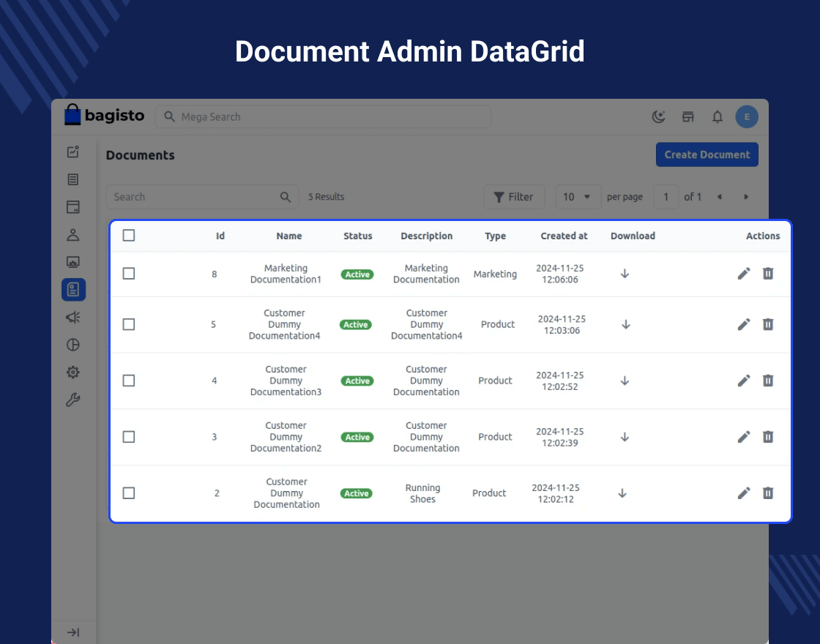Check the row with id 2
Screen dimensions: 820x644
pos(129,493)
